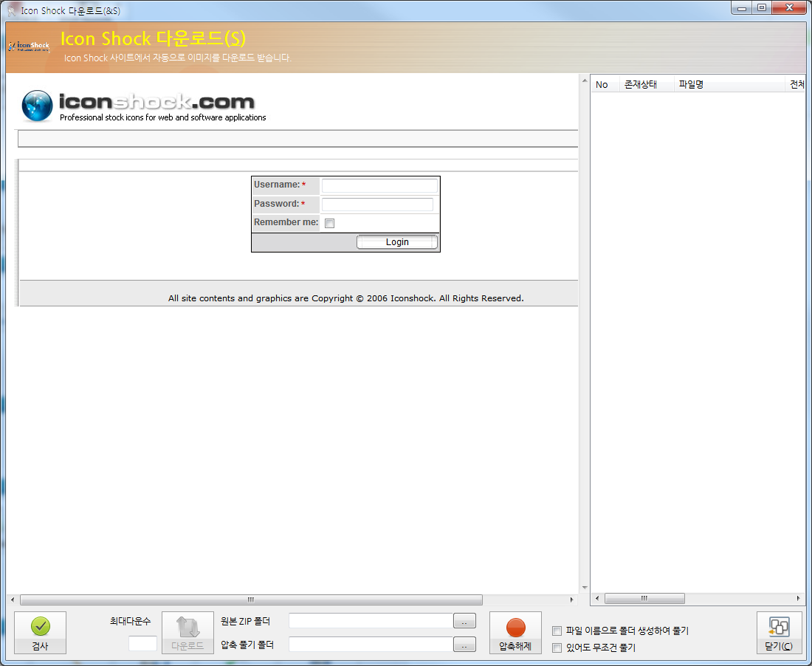Minimize the Icon Shock window
The image size is (812, 666).
(742, 8)
